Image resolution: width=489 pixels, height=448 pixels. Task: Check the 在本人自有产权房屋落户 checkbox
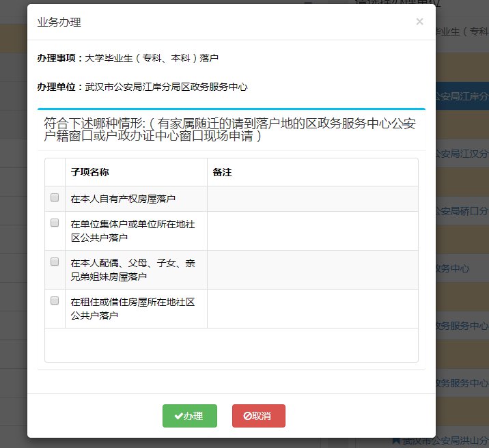pos(55,197)
